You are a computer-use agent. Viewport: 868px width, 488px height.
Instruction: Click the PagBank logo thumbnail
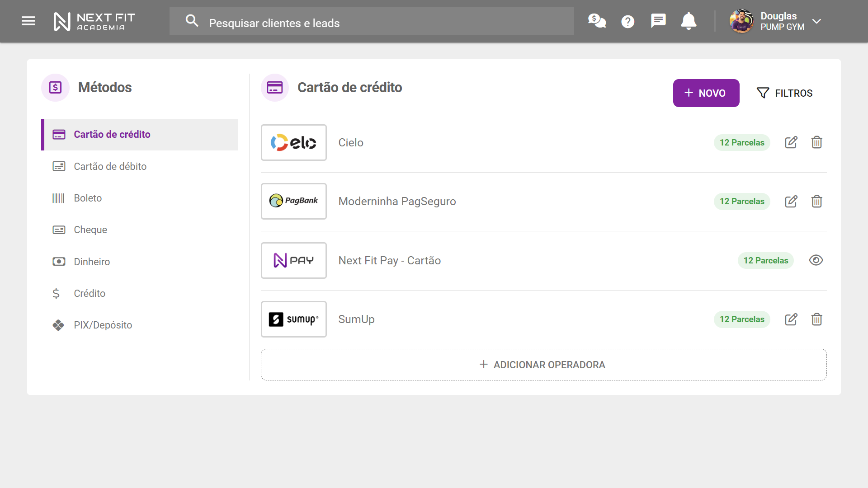(x=293, y=201)
